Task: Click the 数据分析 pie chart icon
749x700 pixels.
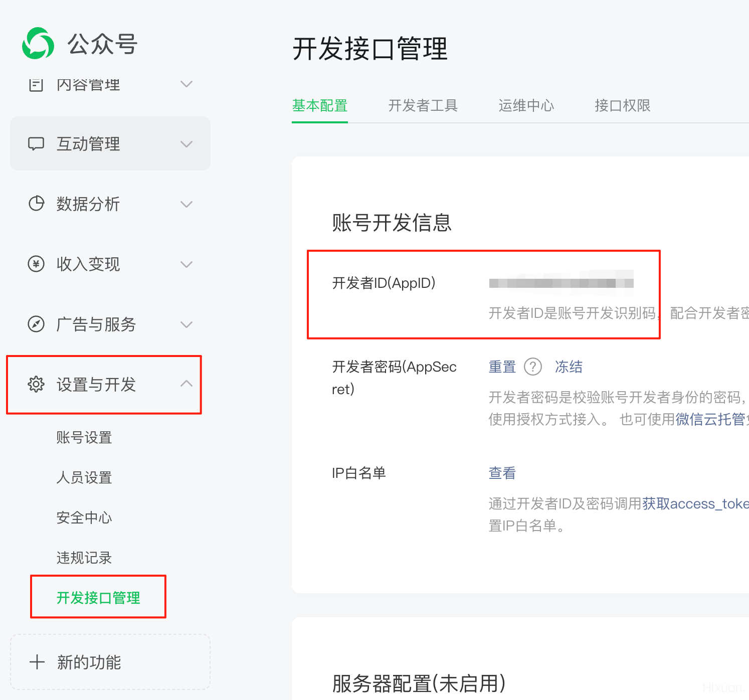Action: coord(36,204)
